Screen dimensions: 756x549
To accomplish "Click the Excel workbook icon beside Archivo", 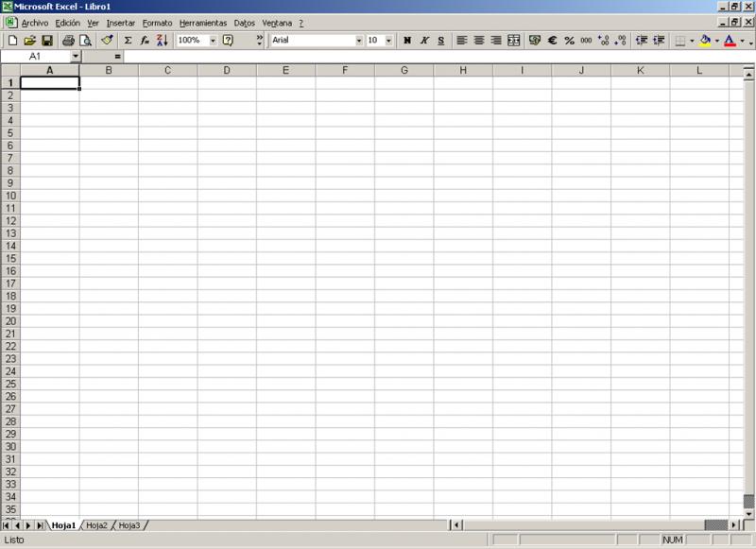I will [10, 23].
